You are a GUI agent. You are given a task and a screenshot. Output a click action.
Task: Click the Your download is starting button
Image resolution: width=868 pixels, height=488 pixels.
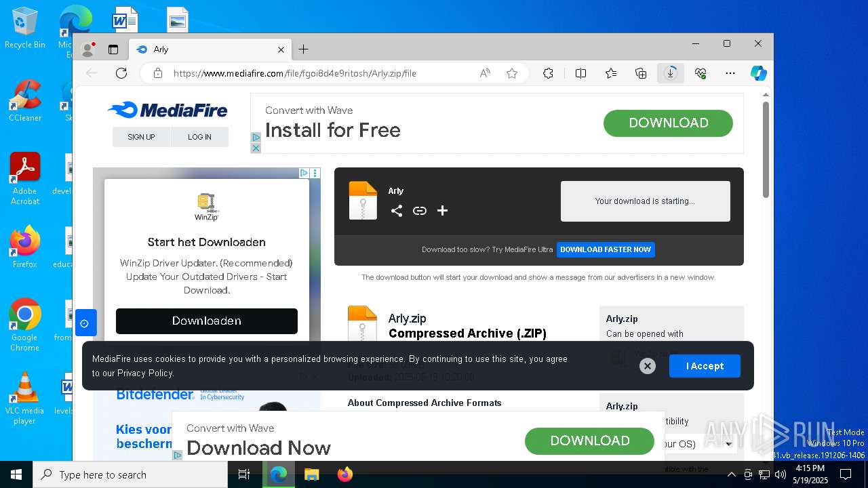(x=645, y=201)
